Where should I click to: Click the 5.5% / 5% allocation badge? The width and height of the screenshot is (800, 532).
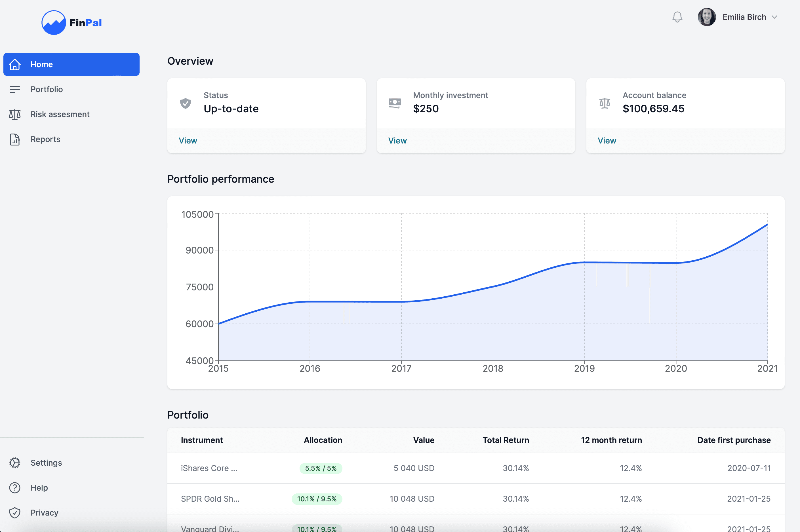(320, 468)
